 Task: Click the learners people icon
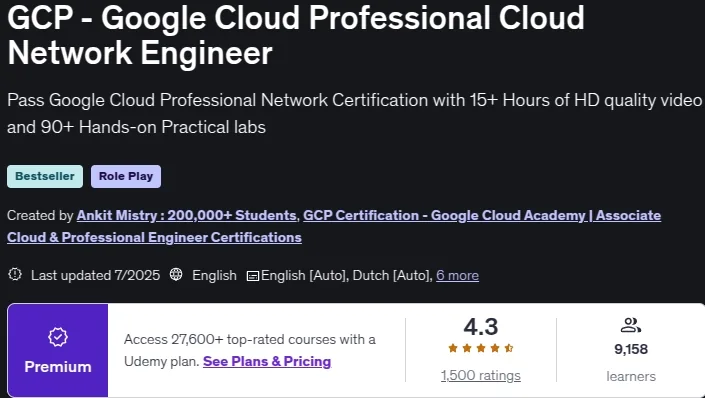[x=631, y=325]
